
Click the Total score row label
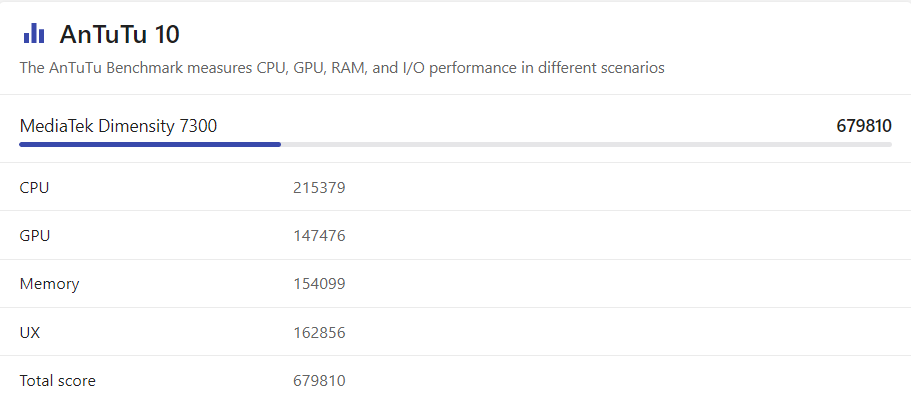(58, 381)
